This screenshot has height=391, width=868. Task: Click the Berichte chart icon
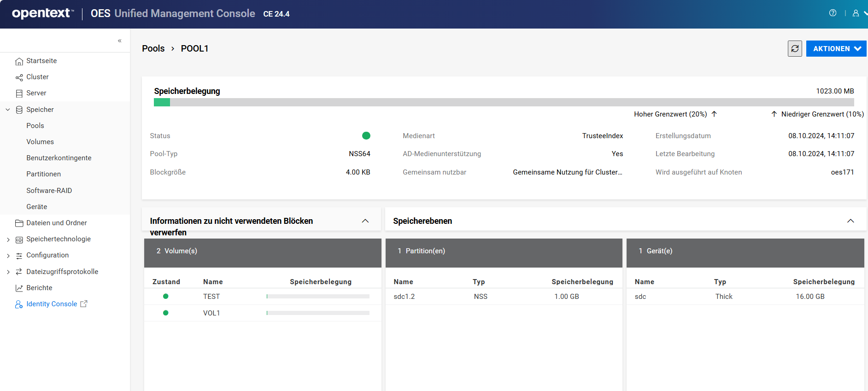pyautogui.click(x=19, y=288)
